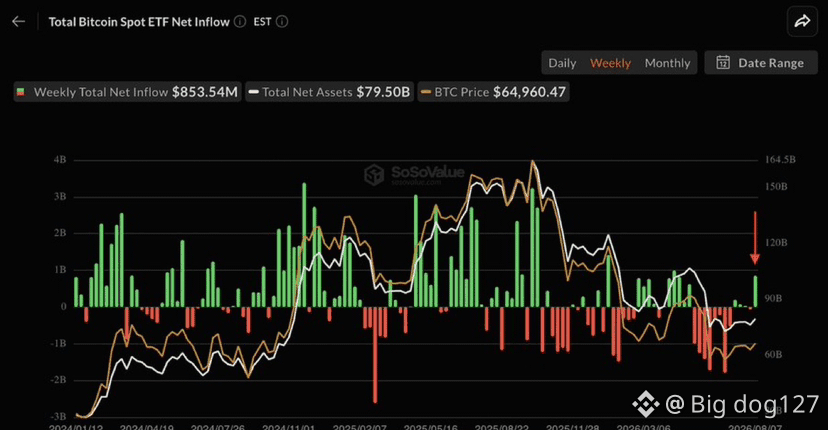Click the 150B right axis label

pos(776,186)
